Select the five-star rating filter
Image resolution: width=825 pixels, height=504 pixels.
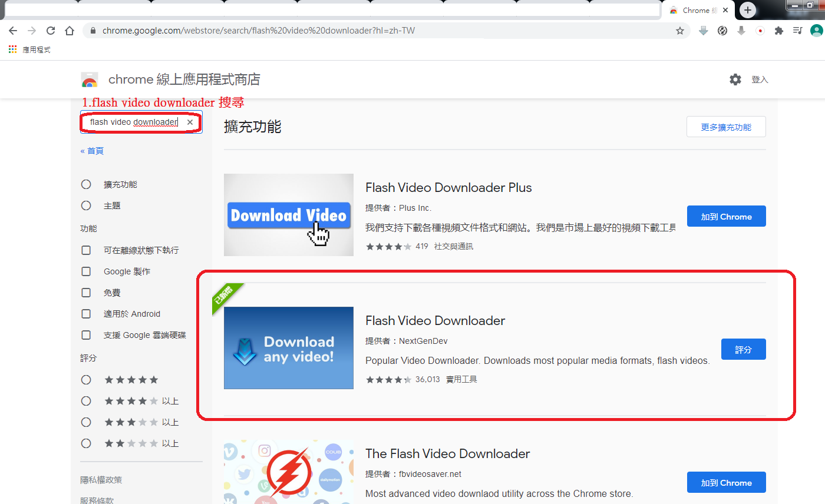point(86,380)
